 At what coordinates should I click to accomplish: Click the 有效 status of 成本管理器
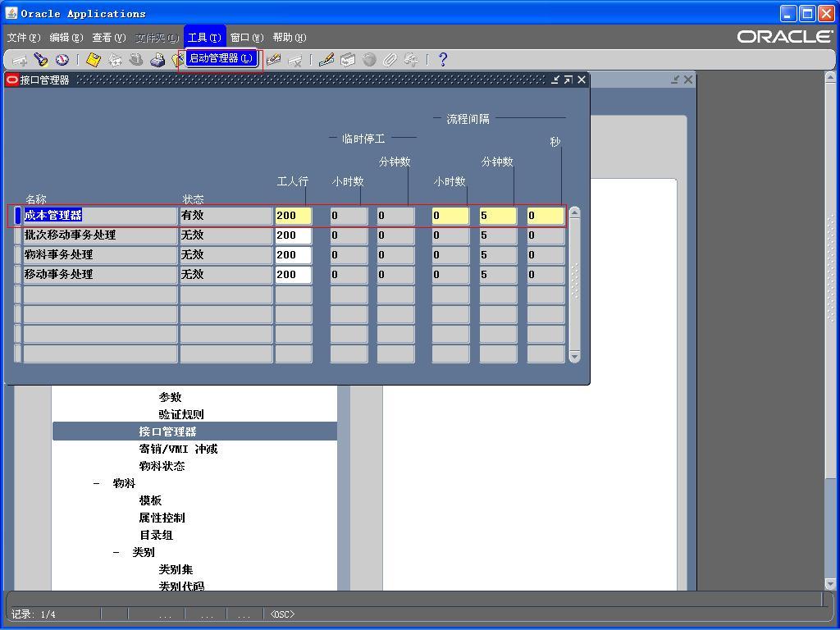pyautogui.click(x=226, y=216)
